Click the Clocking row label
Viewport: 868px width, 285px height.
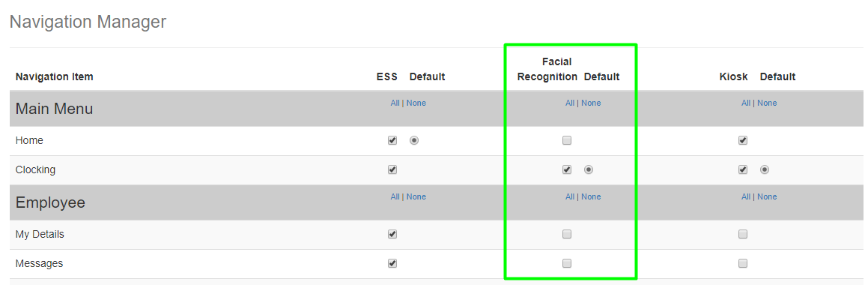pos(35,169)
